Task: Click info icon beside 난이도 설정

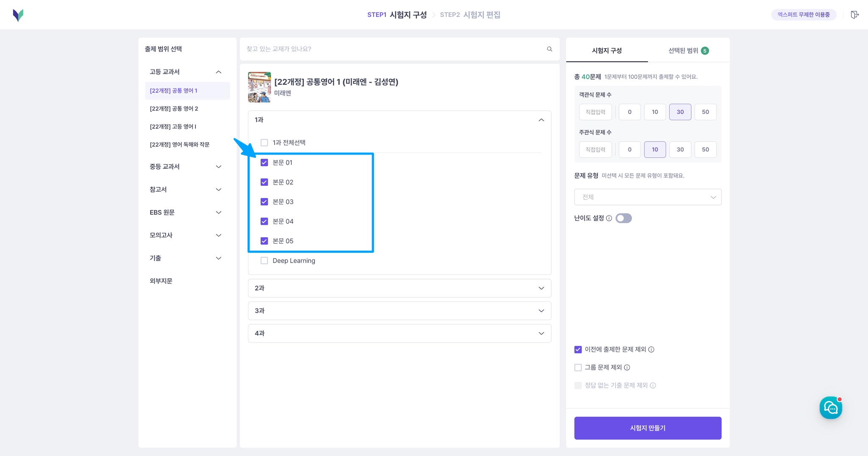Action: tap(609, 218)
